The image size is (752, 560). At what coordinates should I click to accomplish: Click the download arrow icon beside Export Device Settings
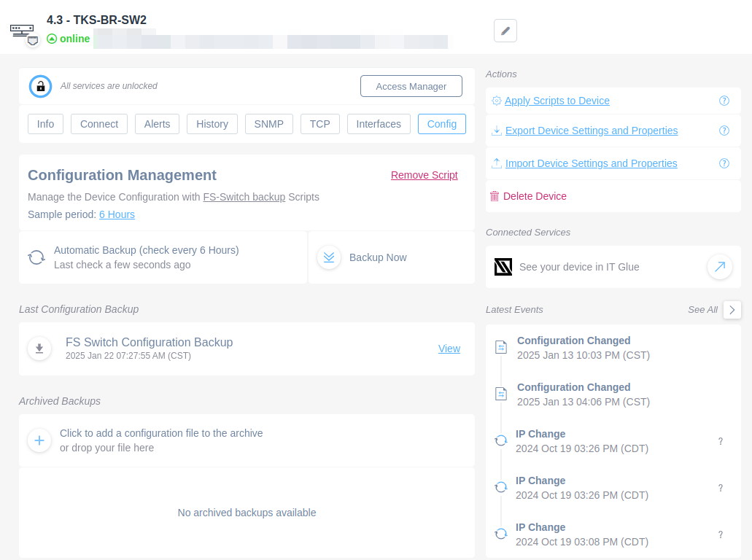click(x=497, y=131)
